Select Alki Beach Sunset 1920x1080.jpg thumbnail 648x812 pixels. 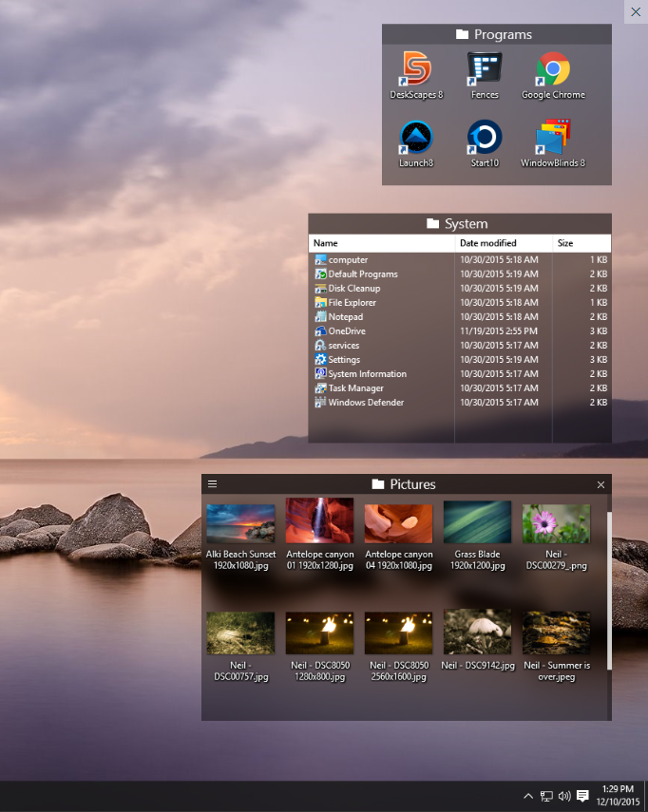pos(241,523)
